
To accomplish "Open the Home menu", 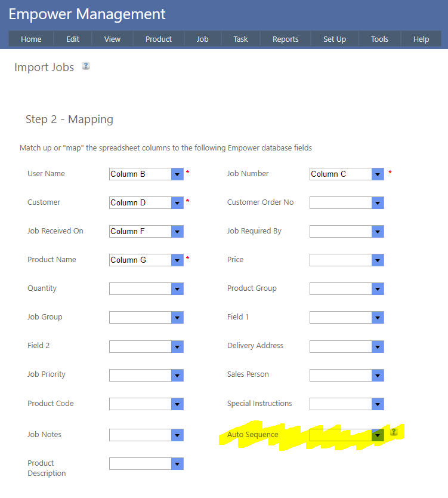I will pyautogui.click(x=31, y=39).
